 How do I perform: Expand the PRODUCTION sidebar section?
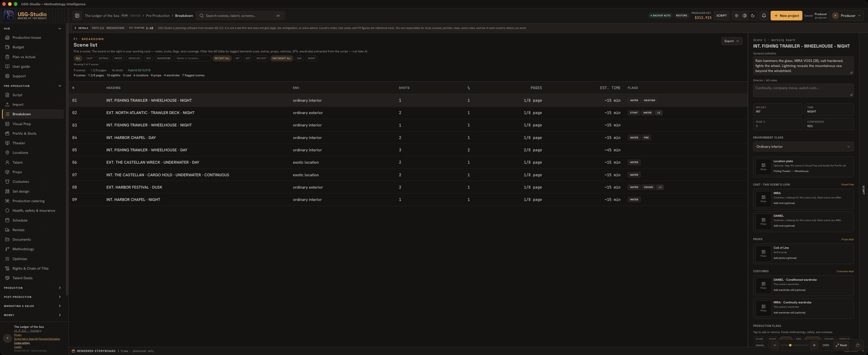click(x=59, y=288)
